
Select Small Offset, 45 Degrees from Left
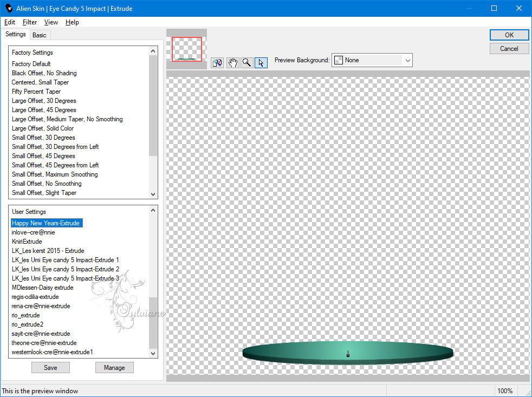coord(55,165)
